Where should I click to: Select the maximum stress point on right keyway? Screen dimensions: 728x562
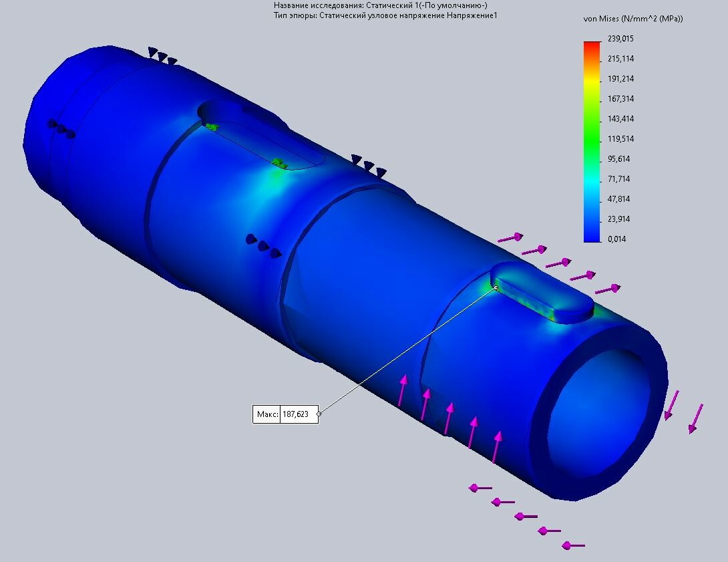click(496, 287)
